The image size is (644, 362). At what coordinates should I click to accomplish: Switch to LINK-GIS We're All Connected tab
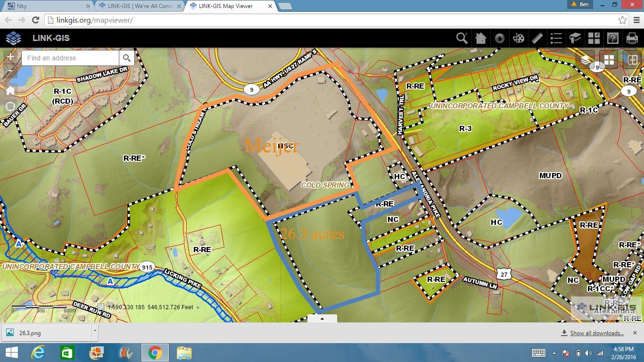tap(140, 6)
